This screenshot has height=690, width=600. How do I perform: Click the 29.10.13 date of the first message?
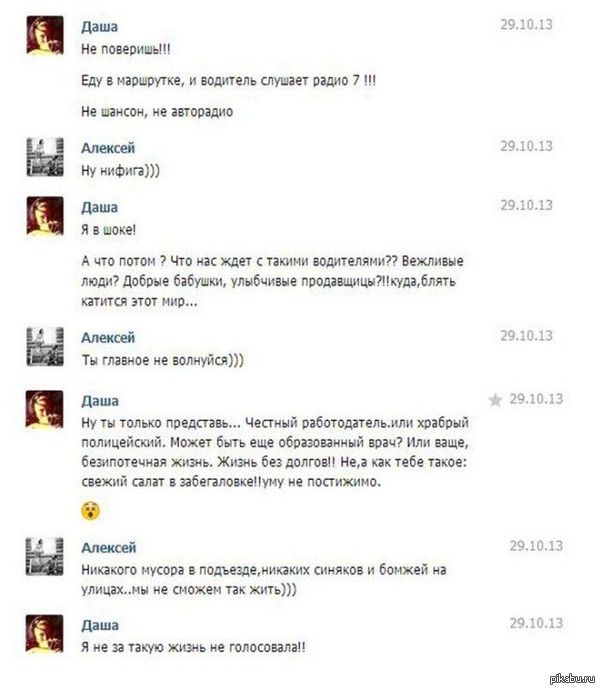pyautogui.click(x=526, y=24)
